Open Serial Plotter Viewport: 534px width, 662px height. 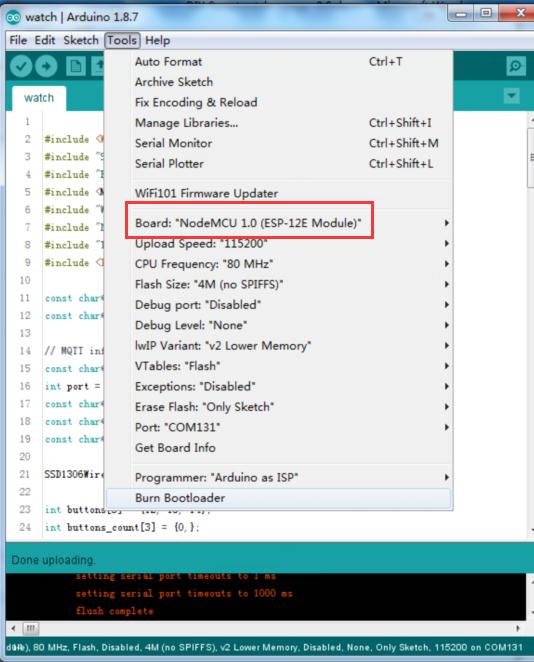(279, 163)
